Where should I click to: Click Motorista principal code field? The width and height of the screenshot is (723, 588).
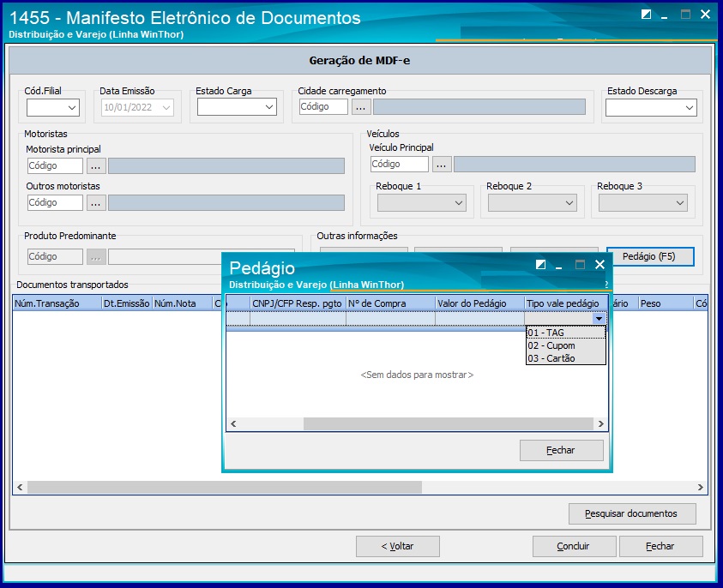pos(55,165)
